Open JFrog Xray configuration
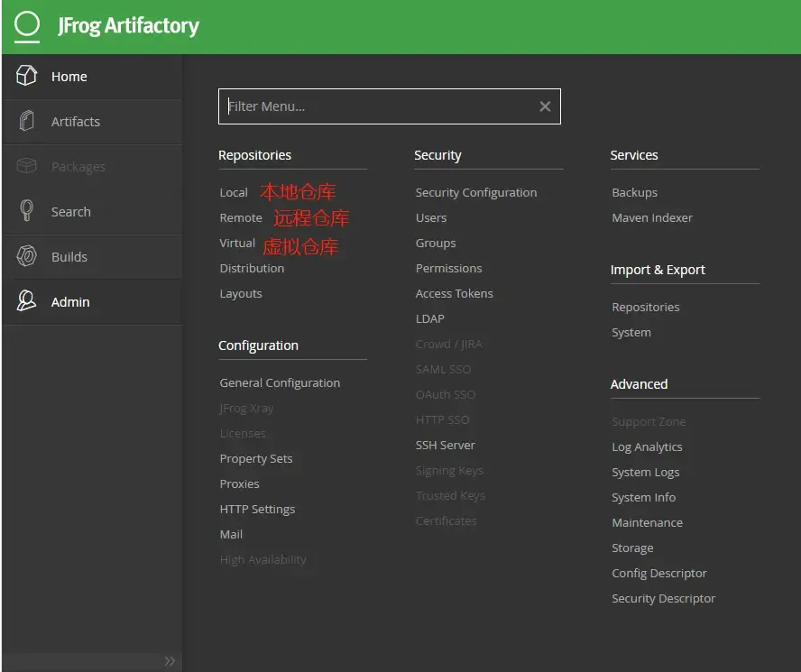The image size is (801, 672). (246, 409)
